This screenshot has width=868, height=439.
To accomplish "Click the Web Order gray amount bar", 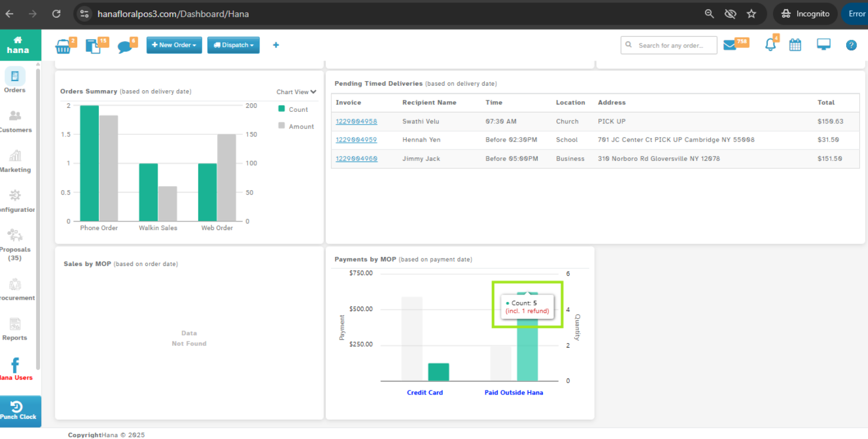I will point(226,178).
